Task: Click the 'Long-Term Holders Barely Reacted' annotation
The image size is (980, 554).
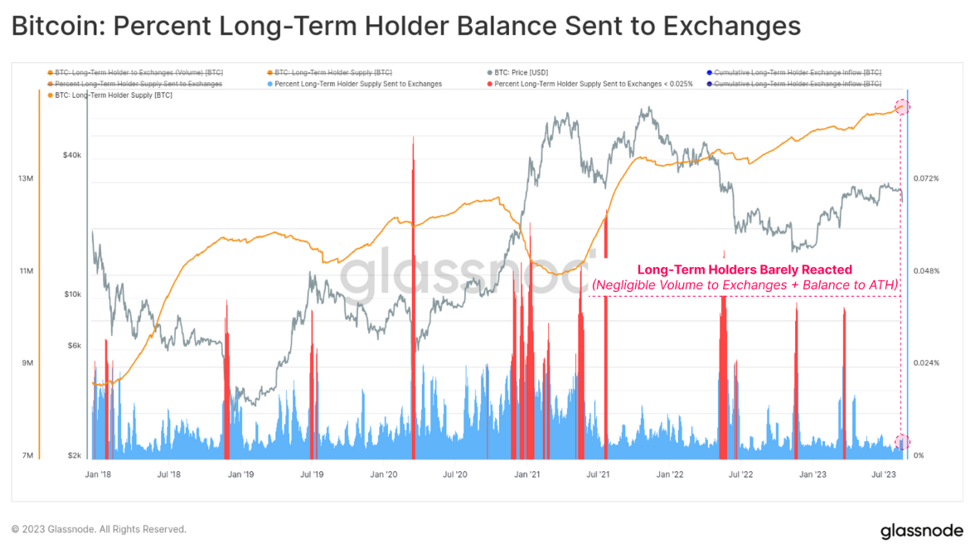Action: [x=744, y=270]
